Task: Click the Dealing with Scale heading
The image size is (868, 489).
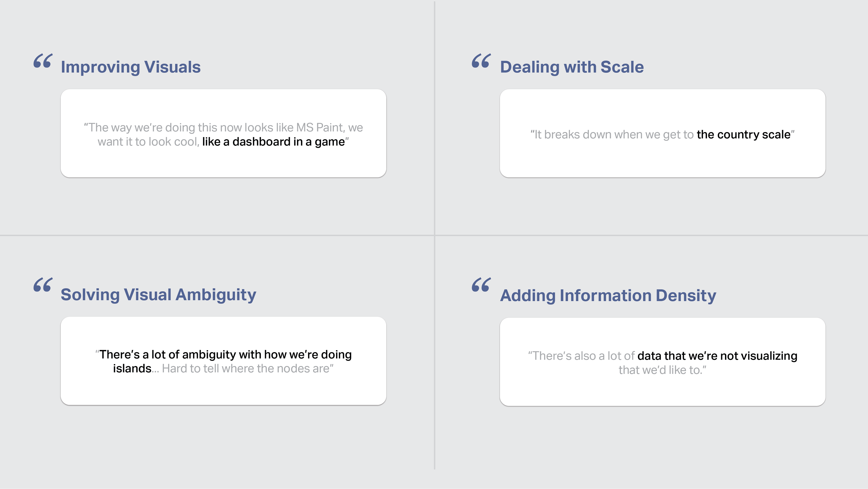Action: (572, 67)
